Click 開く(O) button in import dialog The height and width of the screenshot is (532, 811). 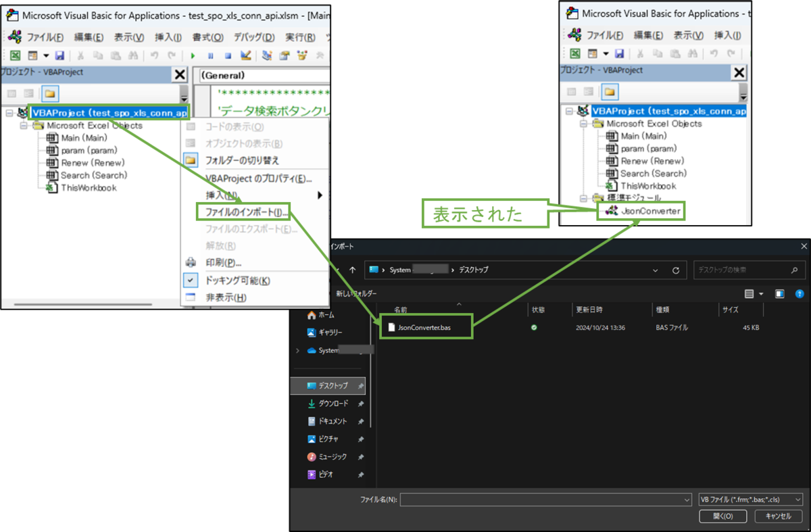click(724, 516)
